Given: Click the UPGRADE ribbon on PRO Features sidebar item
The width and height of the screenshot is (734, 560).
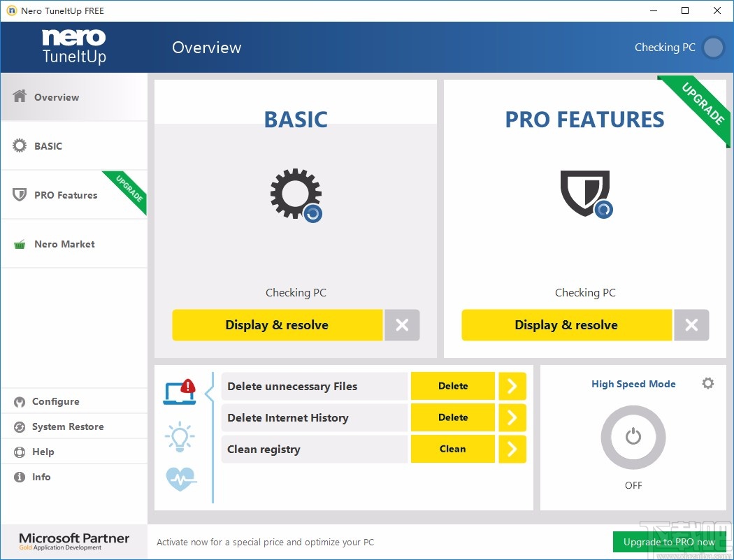Looking at the screenshot, I should (129, 189).
